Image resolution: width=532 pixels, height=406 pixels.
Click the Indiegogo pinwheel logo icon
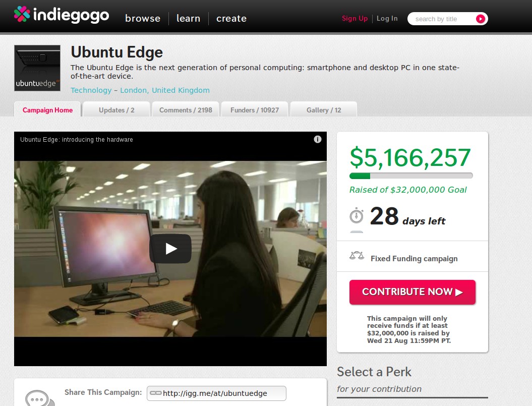click(x=22, y=14)
